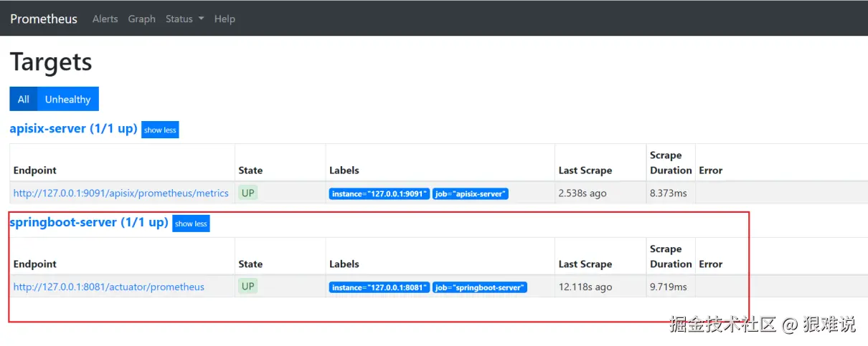The height and width of the screenshot is (346, 868).
Task: Click label instance="127.0.0.1:9091"
Action: click(x=379, y=194)
